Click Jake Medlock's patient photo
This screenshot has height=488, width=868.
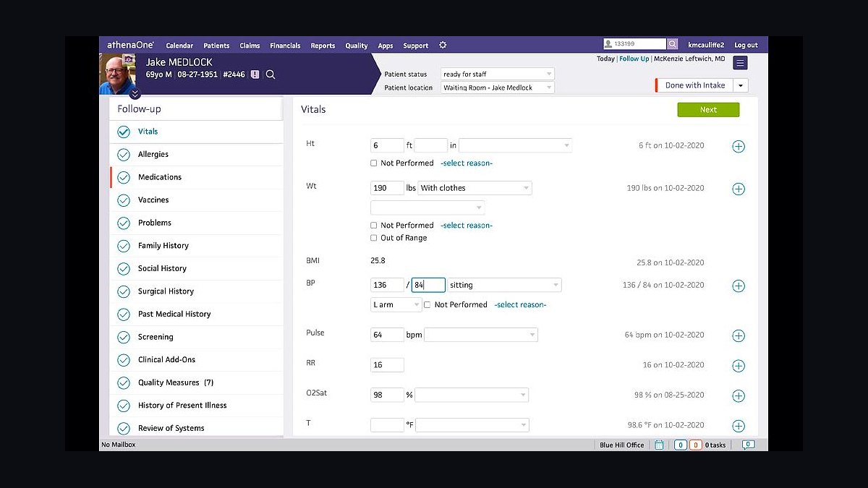tap(117, 73)
